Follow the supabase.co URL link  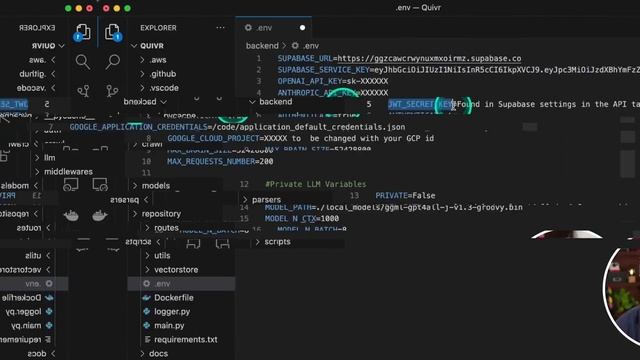pos(429,58)
